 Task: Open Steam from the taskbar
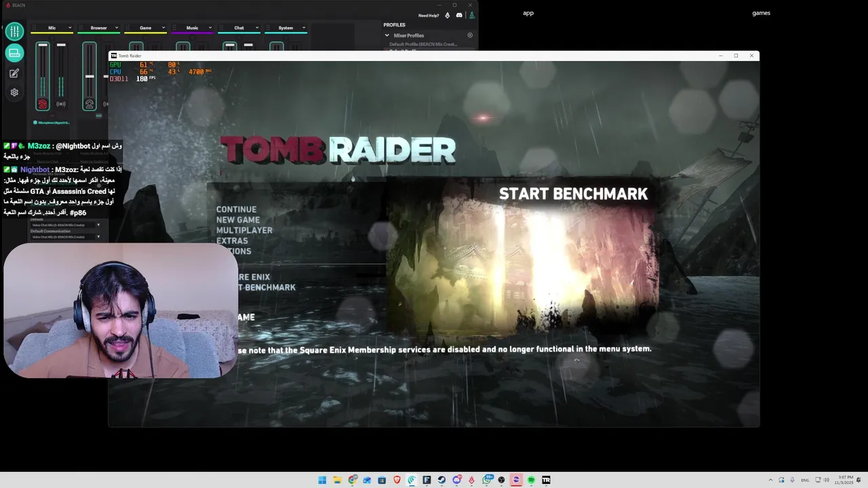tap(441, 480)
